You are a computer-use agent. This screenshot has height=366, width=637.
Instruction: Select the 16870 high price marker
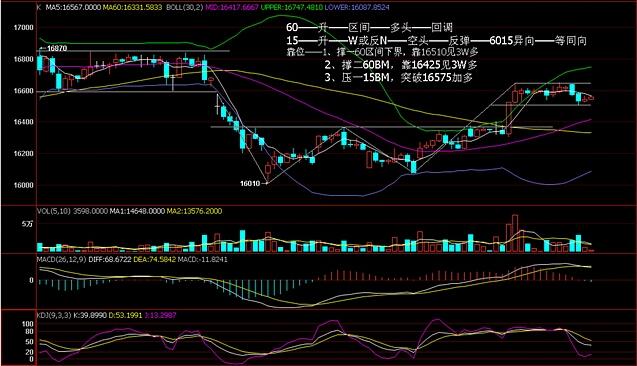click(x=57, y=48)
